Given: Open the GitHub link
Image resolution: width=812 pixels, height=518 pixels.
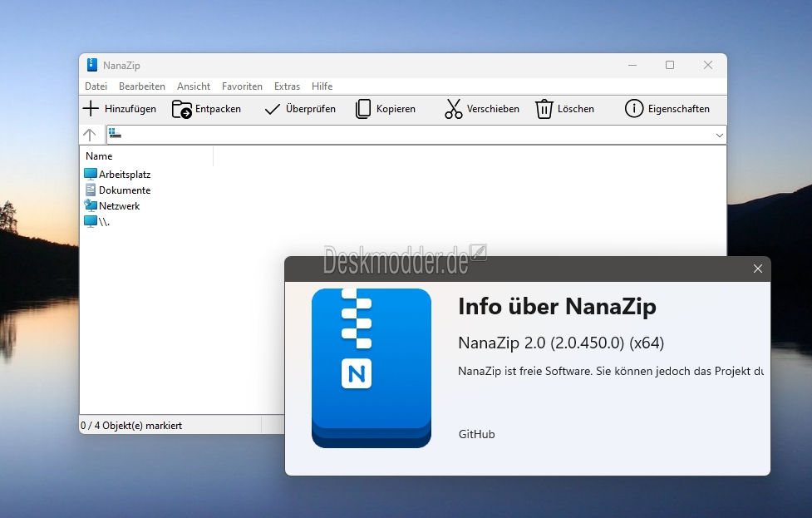Looking at the screenshot, I should 476,434.
